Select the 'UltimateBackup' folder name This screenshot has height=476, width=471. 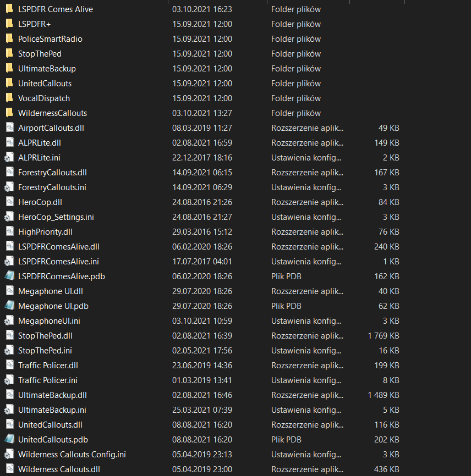[x=47, y=69]
